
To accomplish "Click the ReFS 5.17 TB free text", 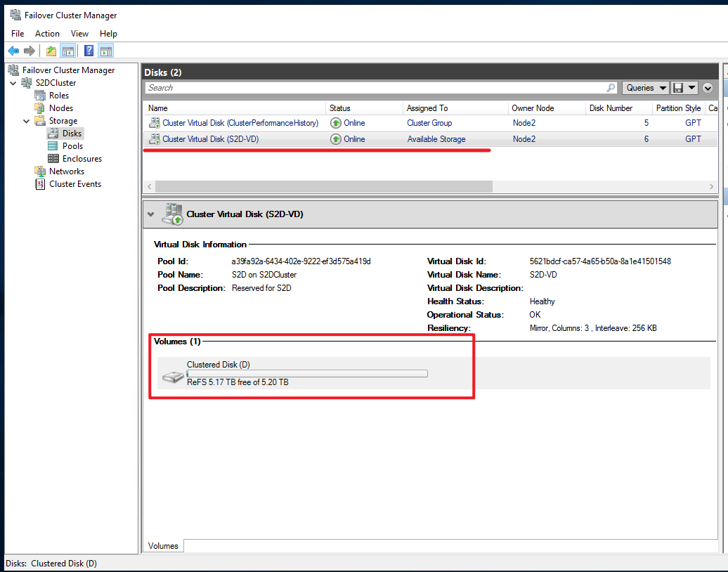I will 238,382.
